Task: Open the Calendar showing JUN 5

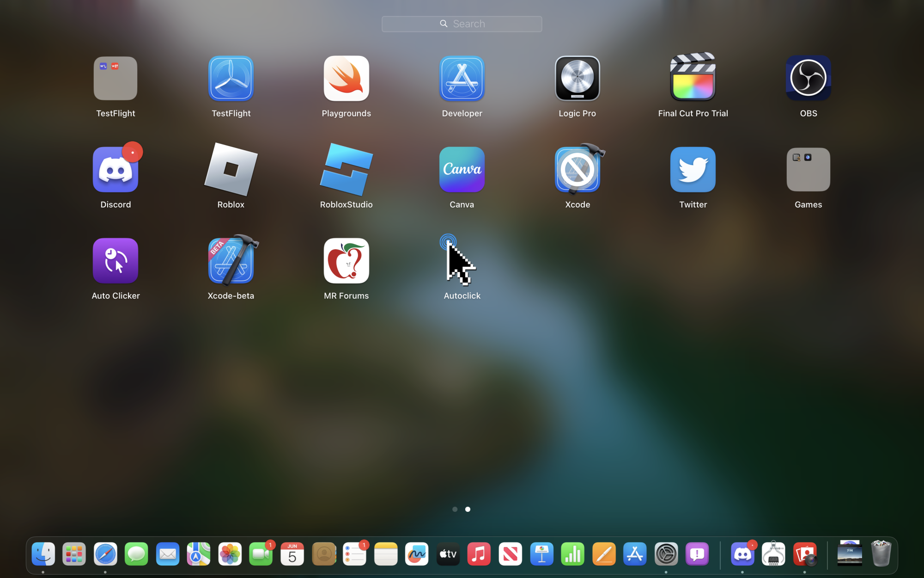Action: (292, 554)
